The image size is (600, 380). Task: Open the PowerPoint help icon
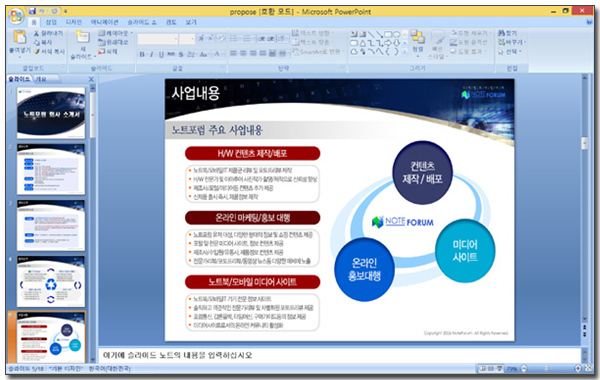[589, 22]
